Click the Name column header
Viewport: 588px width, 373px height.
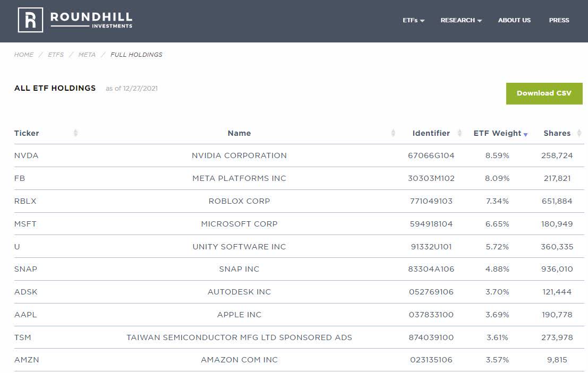[239, 133]
